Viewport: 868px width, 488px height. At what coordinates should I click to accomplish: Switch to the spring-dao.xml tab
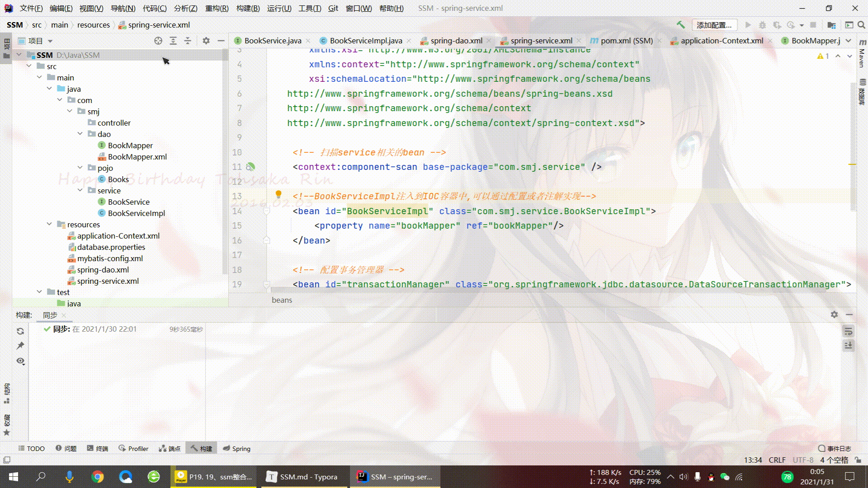pyautogui.click(x=456, y=41)
